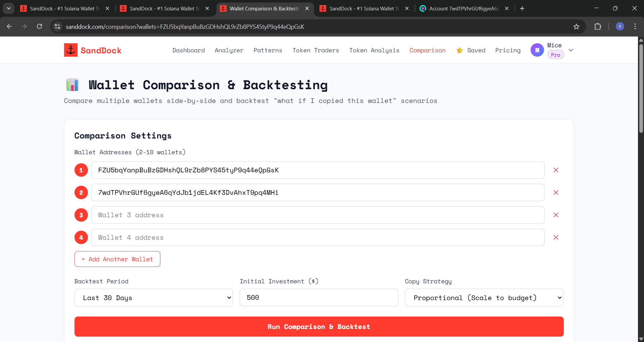Click the SandDock brand name link
The height and width of the screenshot is (342, 644).
coord(101,50)
